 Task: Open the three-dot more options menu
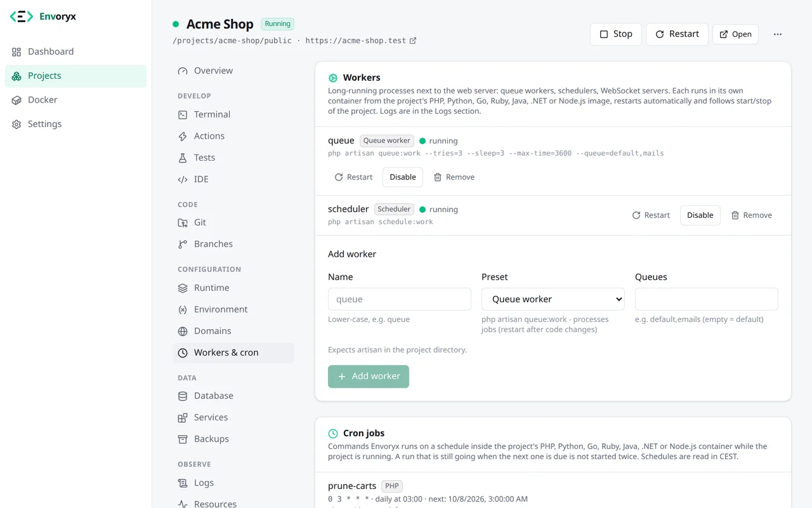tap(778, 34)
